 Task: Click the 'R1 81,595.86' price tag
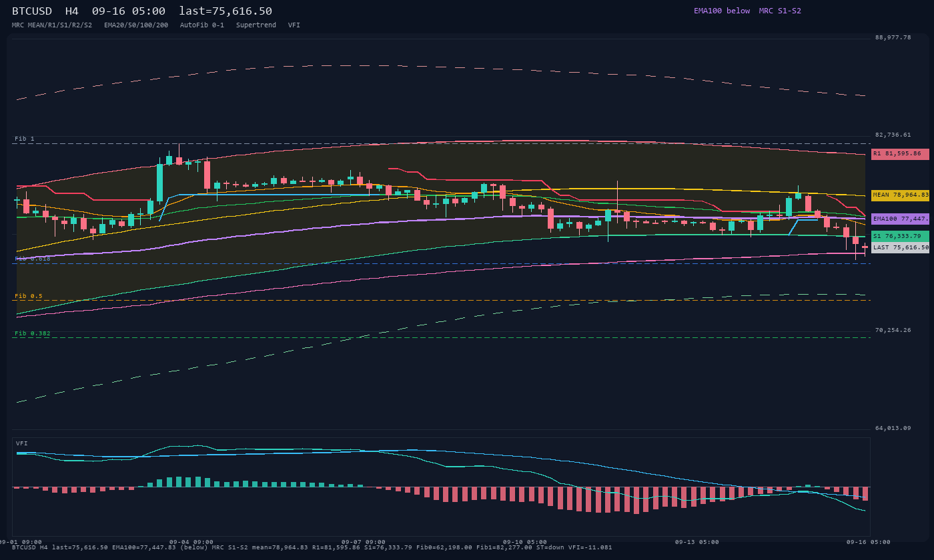point(900,154)
